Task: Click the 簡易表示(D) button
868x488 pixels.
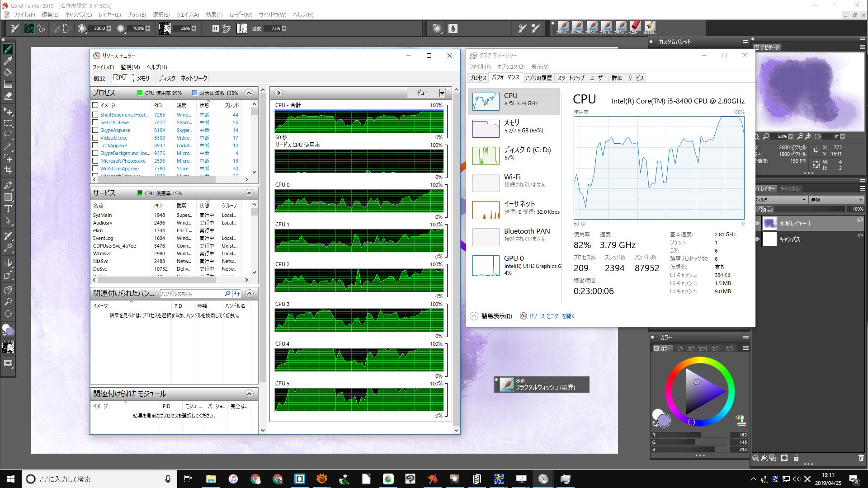Action: pos(496,316)
